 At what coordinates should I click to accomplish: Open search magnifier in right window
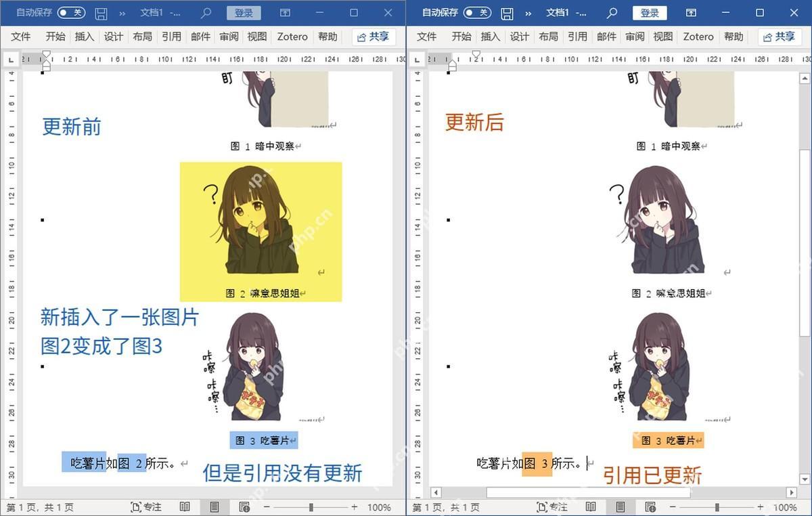[612, 13]
